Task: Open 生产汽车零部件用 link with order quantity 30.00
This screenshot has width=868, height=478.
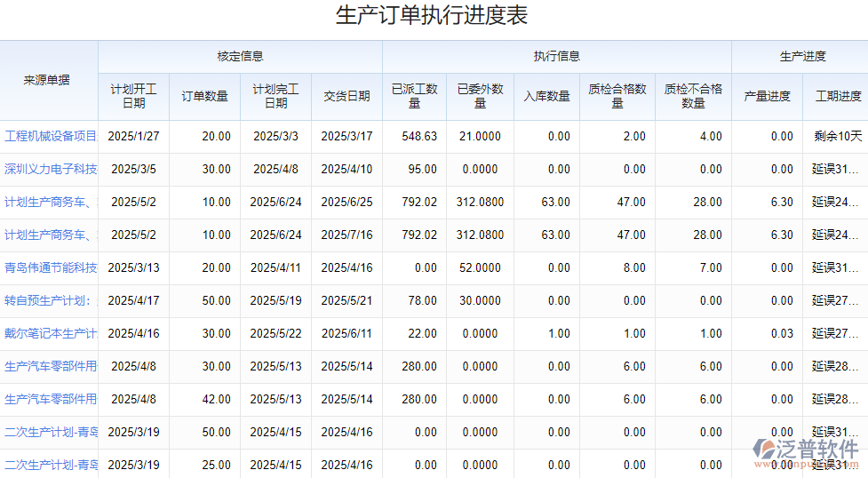Action: click(x=51, y=366)
